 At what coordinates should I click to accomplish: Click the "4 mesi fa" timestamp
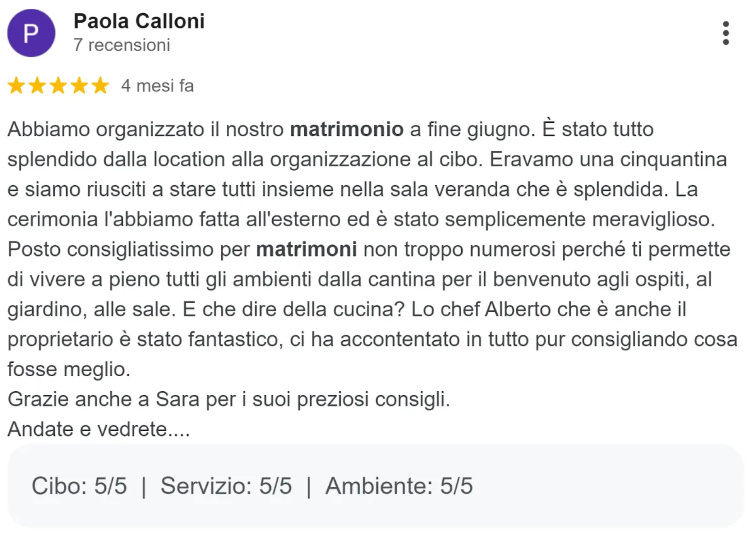click(x=157, y=86)
